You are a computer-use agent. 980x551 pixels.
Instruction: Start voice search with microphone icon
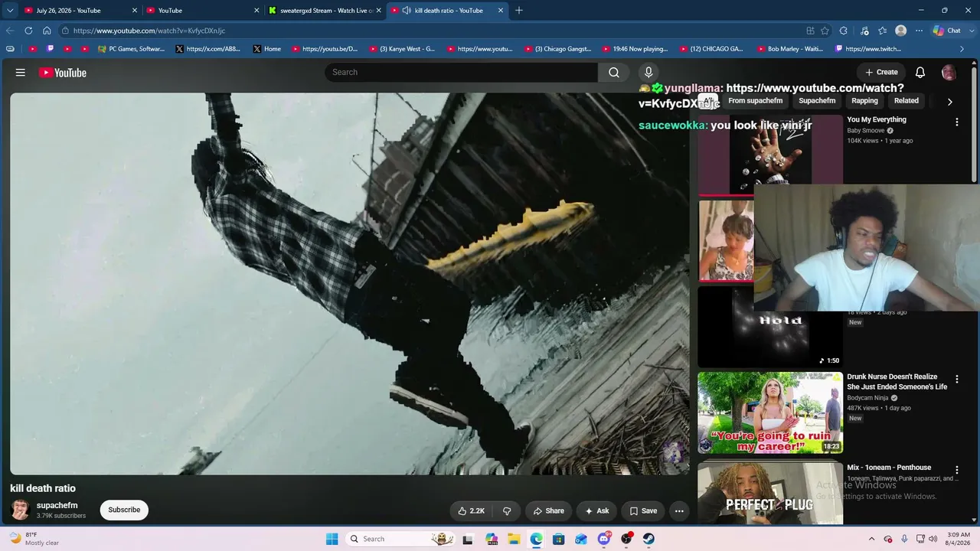648,72
